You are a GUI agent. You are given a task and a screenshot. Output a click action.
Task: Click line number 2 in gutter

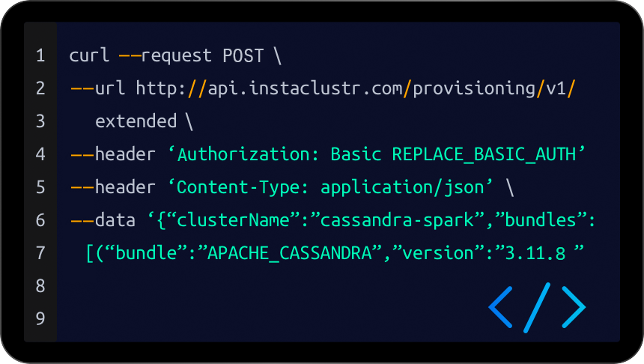(x=40, y=88)
